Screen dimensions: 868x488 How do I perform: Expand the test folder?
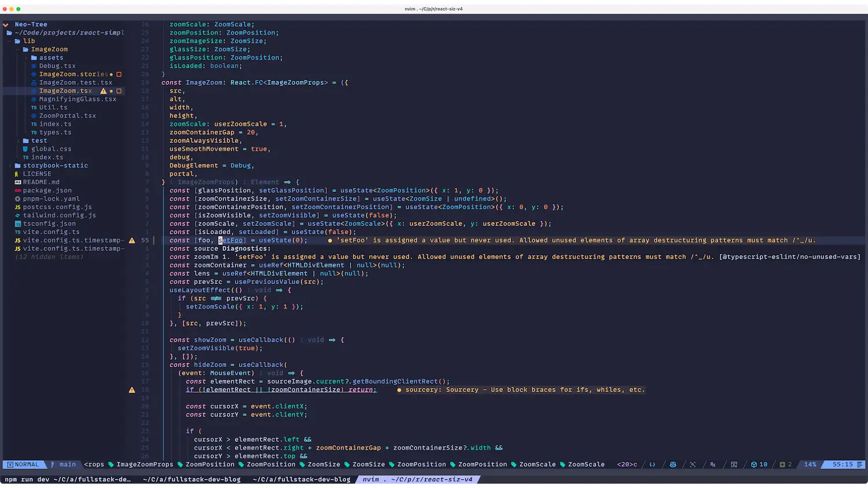point(18,141)
